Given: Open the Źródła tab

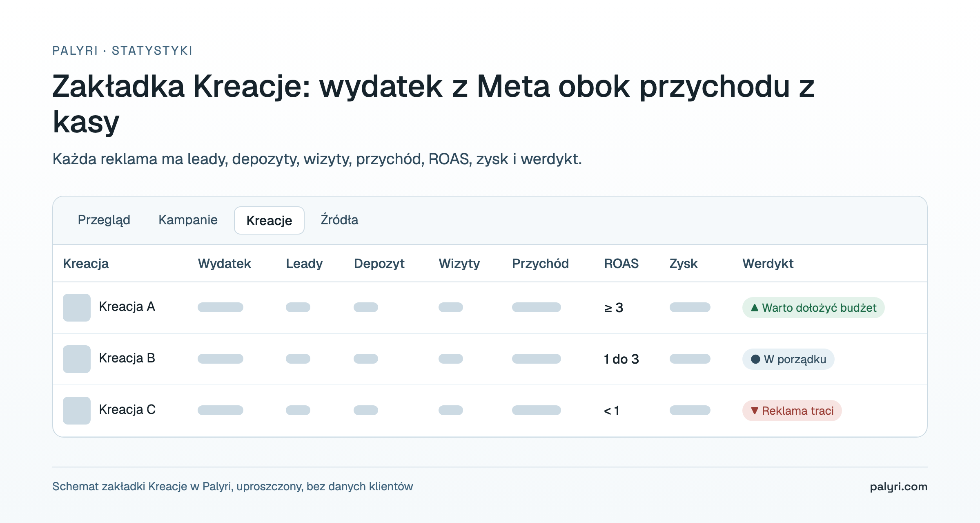Looking at the screenshot, I should 339,220.
